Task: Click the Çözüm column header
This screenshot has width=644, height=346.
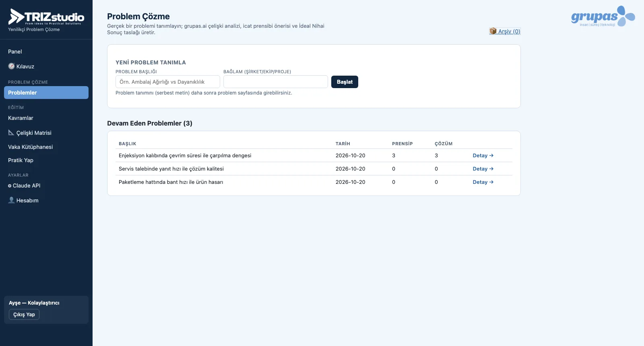Action: pos(444,144)
